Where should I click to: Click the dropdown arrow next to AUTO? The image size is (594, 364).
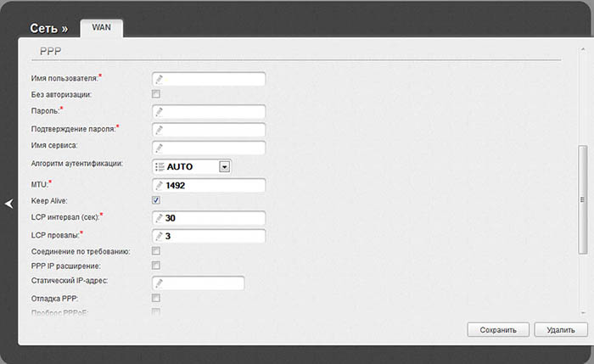click(x=224, y=166)
